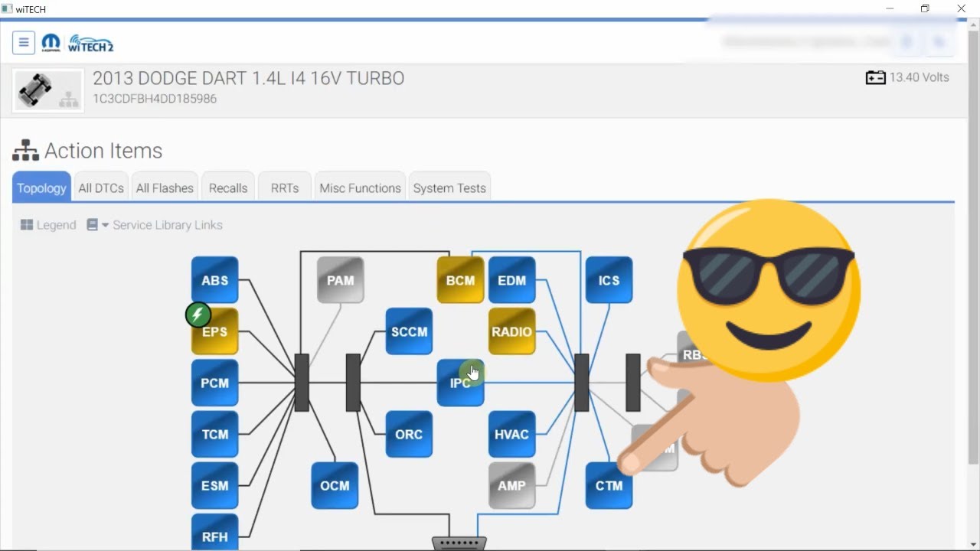Click the 13.40 Volts reading
The width and height of the screenshot is (980, 551).
pos(919,77)
